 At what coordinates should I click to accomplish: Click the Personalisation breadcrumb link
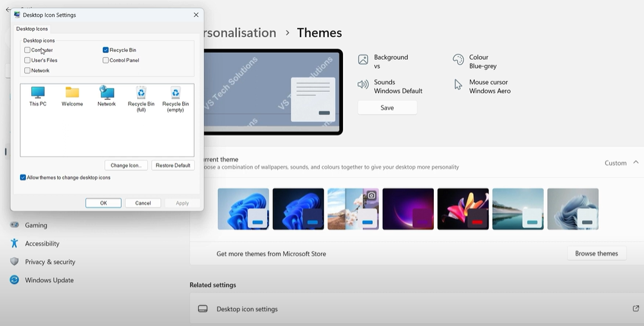point(240,33)
